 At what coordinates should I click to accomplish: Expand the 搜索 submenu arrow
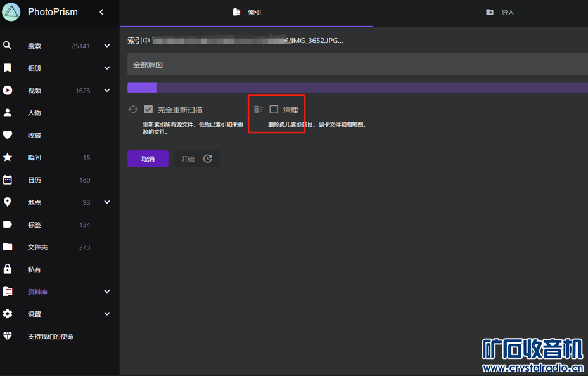pos(107,46)
